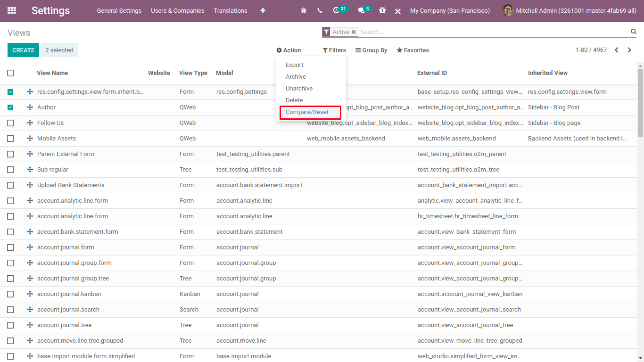The width and height of the screenshot is (644, 362).
Task: Check the Mobile Assets row checkbox
Action: 10,139
